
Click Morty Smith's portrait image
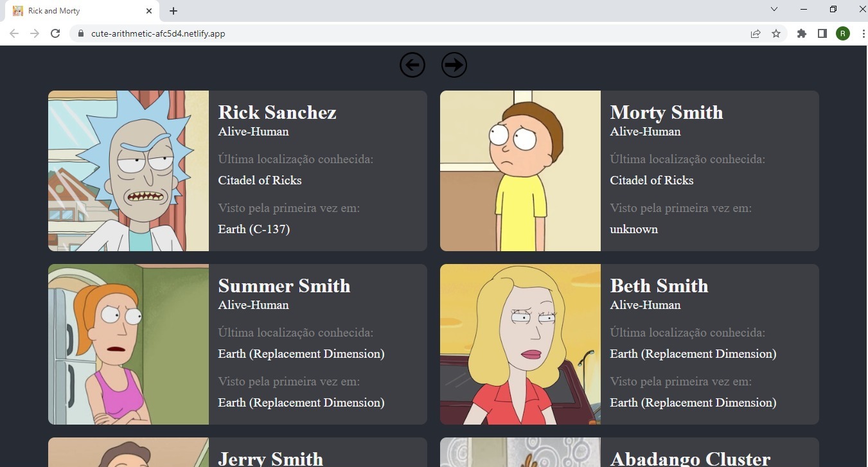coord(520,170)
